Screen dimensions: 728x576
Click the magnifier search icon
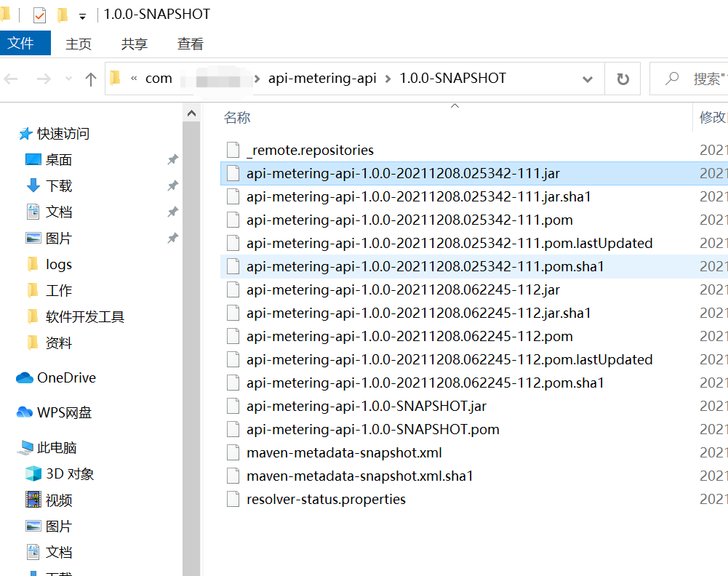click(672, 79)
